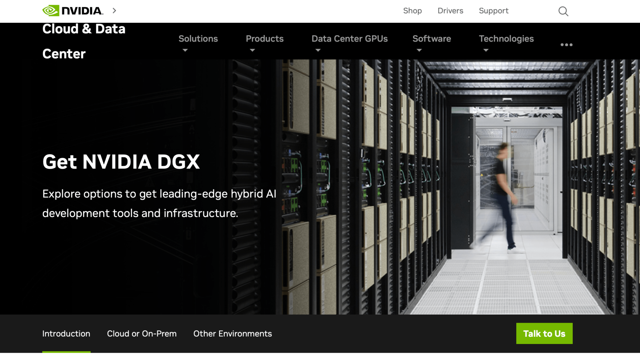Viewport: 640px width, 364px height.
Task: Open the three-dot more menu
Action: (566, 45)
